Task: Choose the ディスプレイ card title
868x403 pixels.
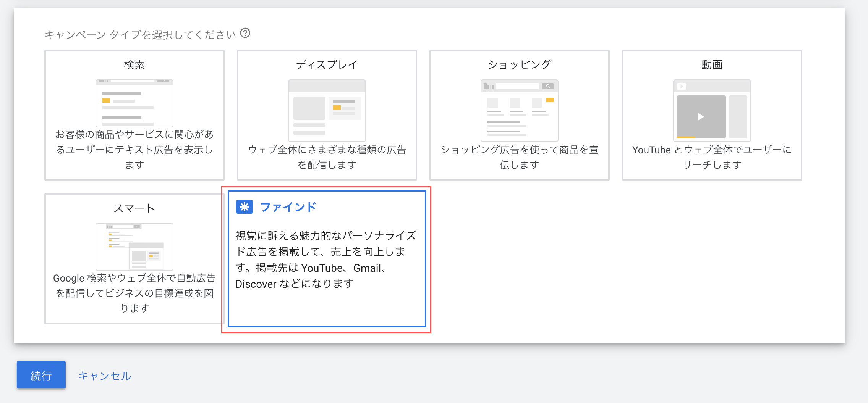Action: point(327,65)
